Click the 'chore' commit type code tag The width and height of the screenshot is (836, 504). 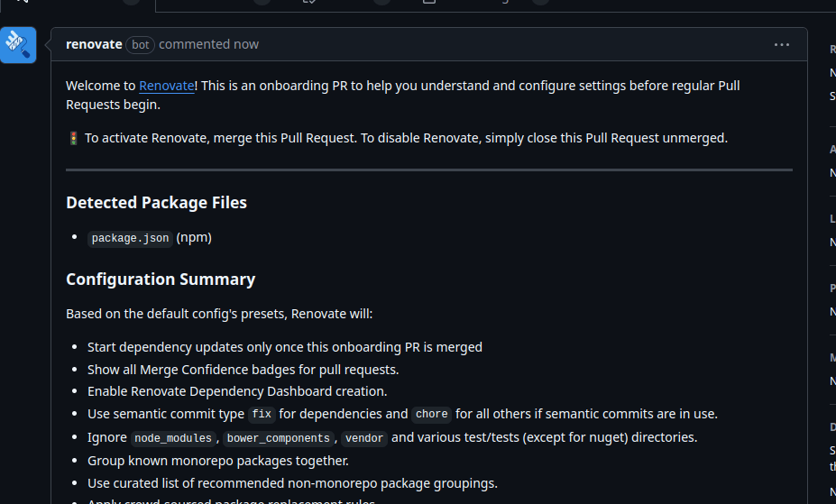tap(431, 415)
